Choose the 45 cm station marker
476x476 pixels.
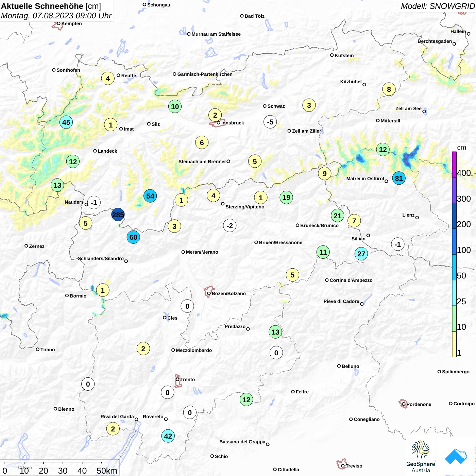(x=66, y=122)
